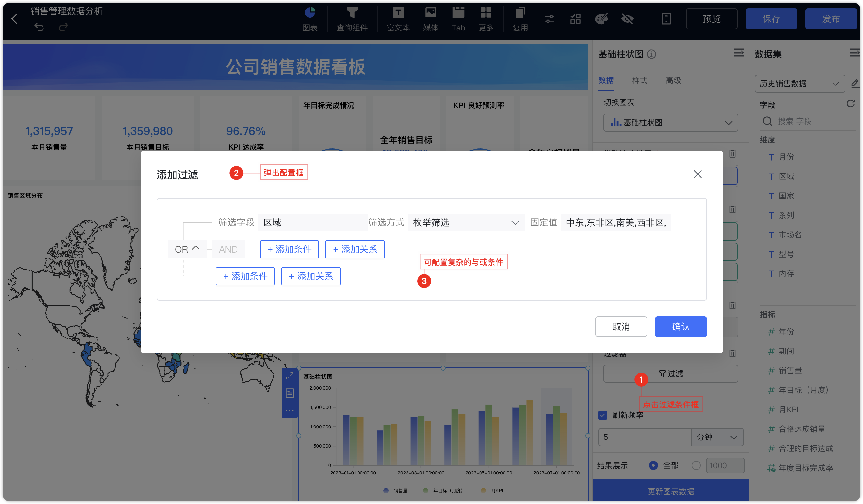Click the 搜索 字段 search field
Screen dimensions: 863x504
coord(808,121)
